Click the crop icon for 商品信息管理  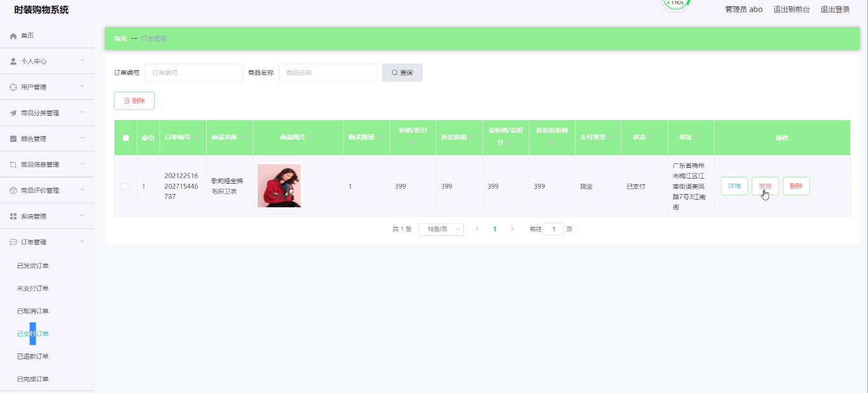[x=13, y=165]
